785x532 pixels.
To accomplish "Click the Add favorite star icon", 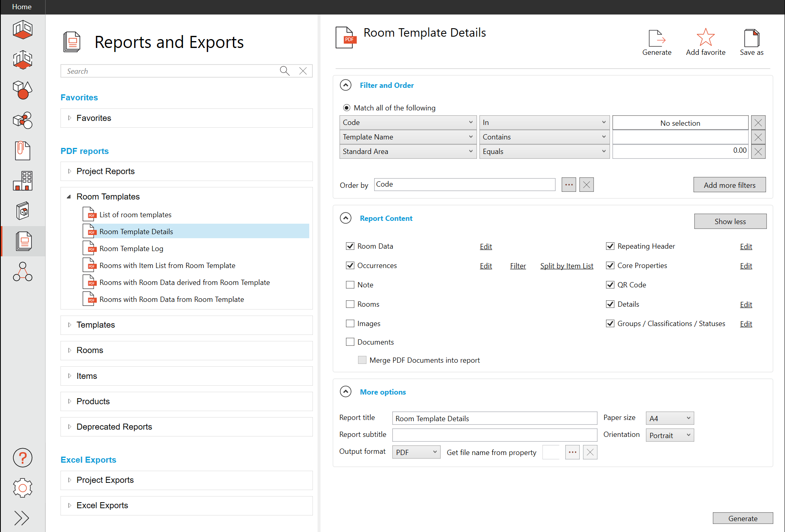I will tap(705, 38).
